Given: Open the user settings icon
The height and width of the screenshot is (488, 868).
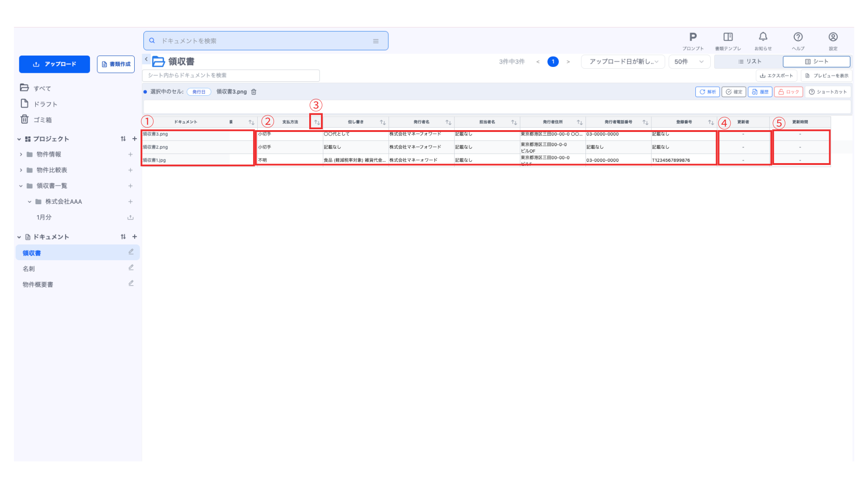Looking at the screenshot, I should [833, 37].
